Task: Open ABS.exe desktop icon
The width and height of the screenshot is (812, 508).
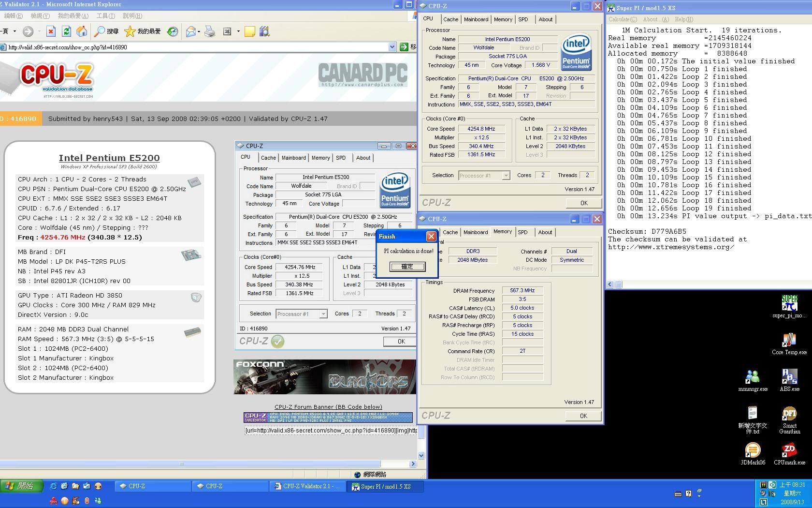Action: click(x=789, y=380)
